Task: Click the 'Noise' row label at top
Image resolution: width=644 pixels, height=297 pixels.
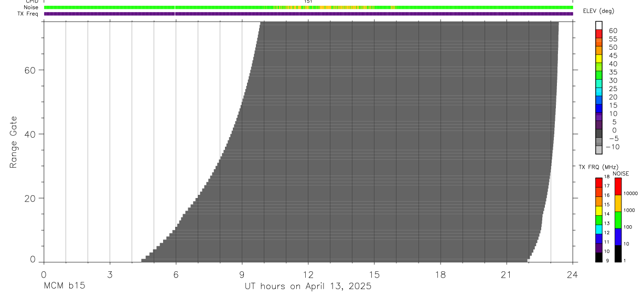Action: pos(31,7)
